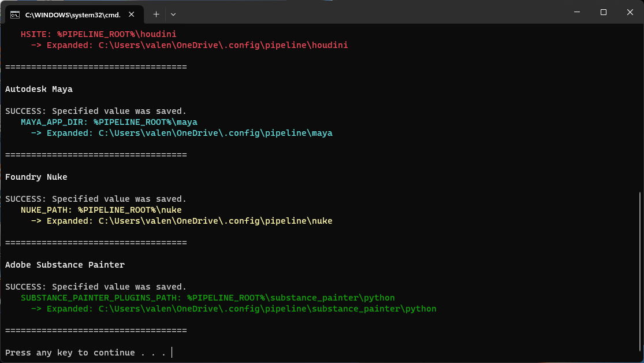Close the terminal window

[630, 12]
